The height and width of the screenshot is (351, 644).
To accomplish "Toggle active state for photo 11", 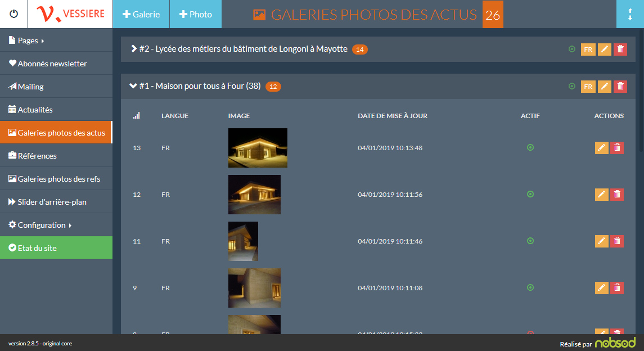I will coord(530,241).
